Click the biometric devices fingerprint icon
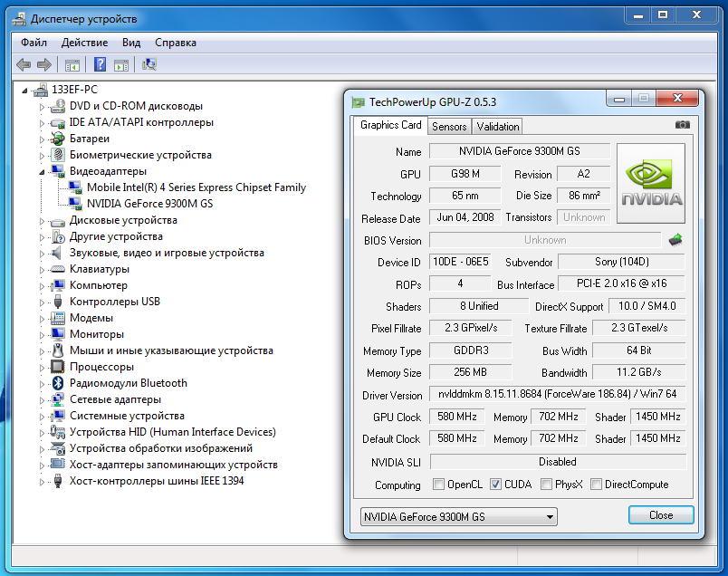This screenshot has width=728, height=576. point(58,155)
